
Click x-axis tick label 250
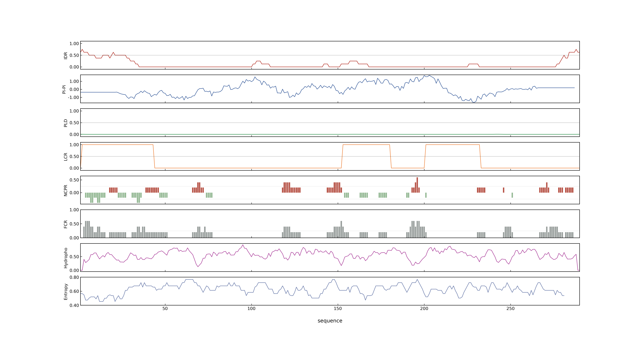point(510,309)
